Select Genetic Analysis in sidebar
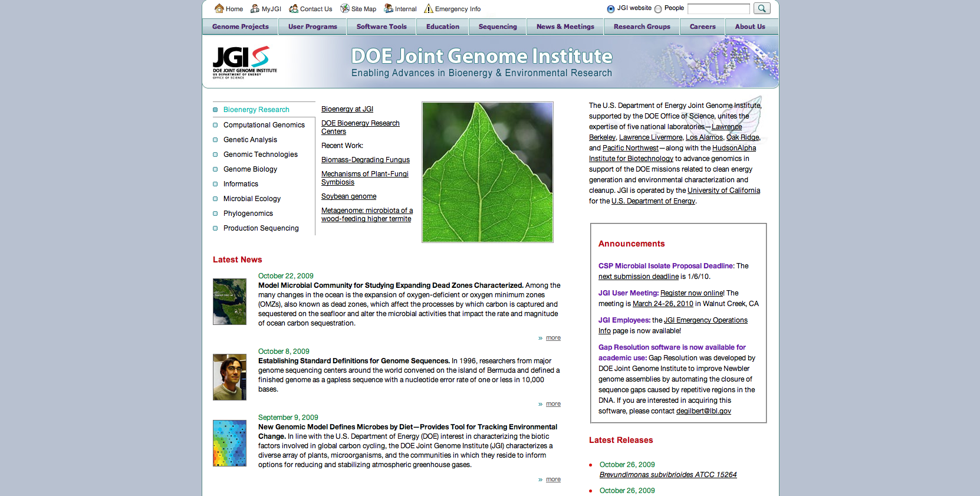Image resolution: width=980 pixels, height=496 pixels. 250,140
